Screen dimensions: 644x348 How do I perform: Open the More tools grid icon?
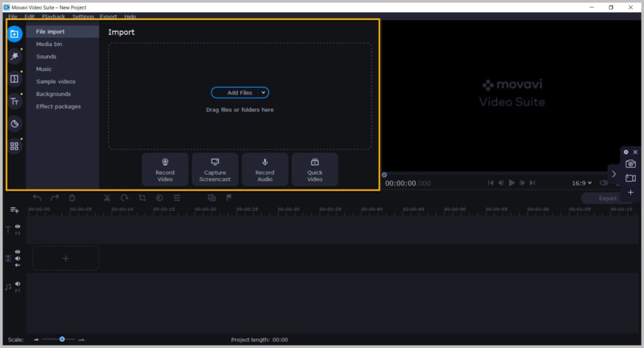pyautogui.click(x=14, y=146)
